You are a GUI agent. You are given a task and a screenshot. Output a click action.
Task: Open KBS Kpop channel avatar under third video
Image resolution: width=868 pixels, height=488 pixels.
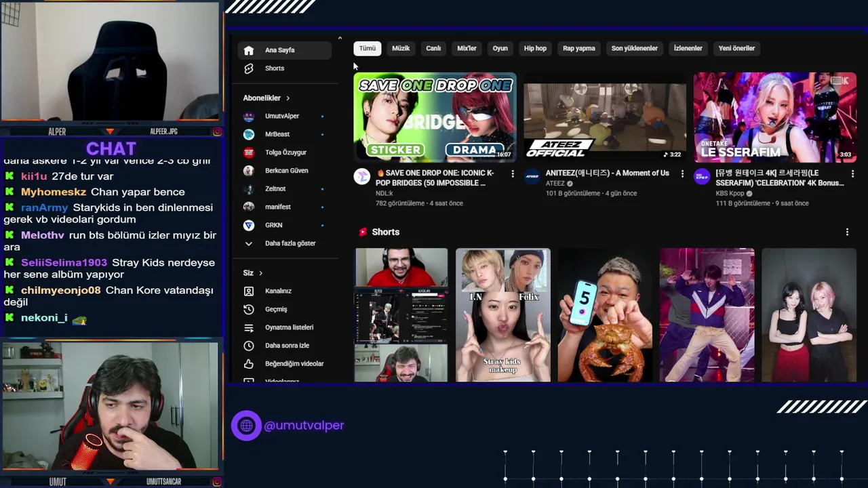click(x=701, y=177)
